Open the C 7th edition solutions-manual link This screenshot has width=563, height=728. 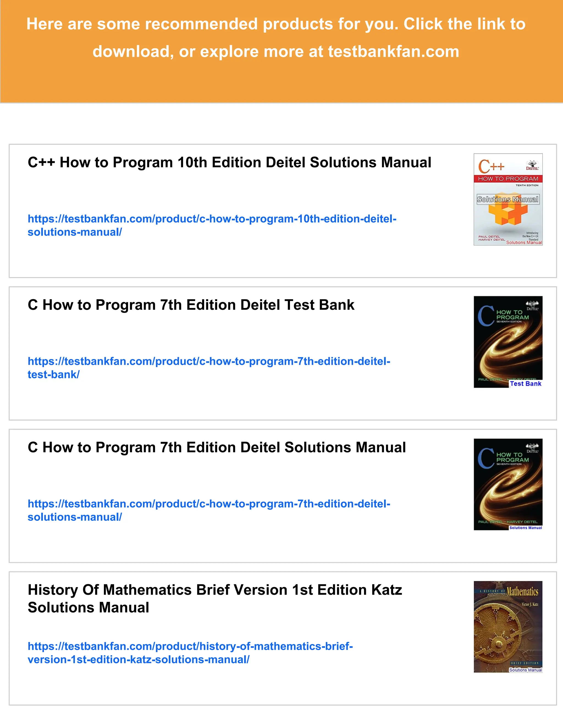(209, 510)
